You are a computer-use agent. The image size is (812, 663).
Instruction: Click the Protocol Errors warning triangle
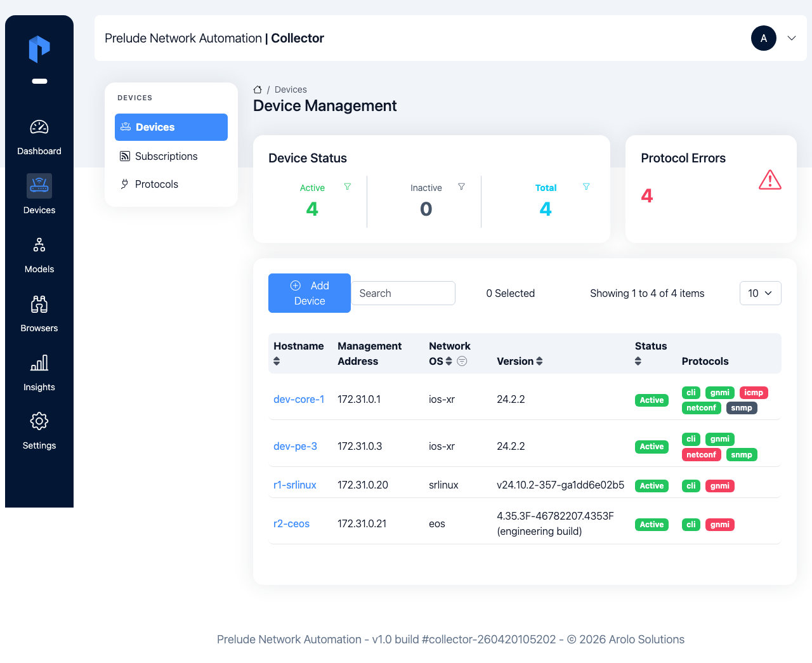[x=770, y=180]
